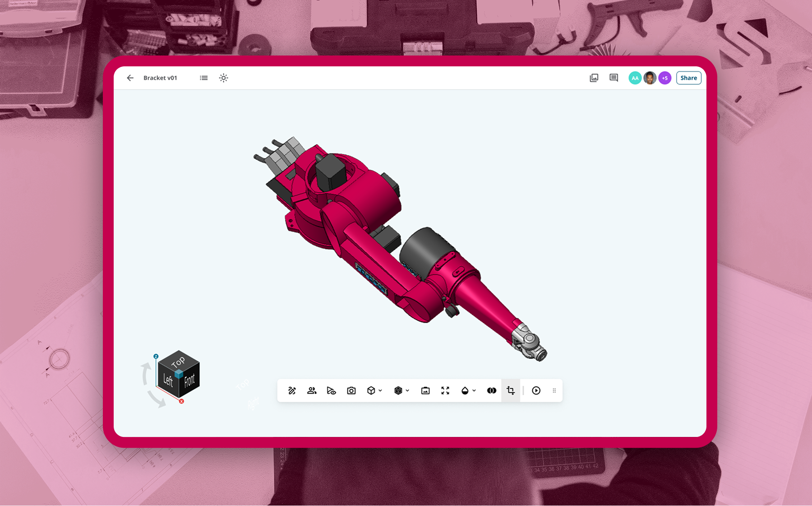Select the wireframe cube view icon
The width and height of the screenshot is (812, 506).
click(x=371, y=391)
